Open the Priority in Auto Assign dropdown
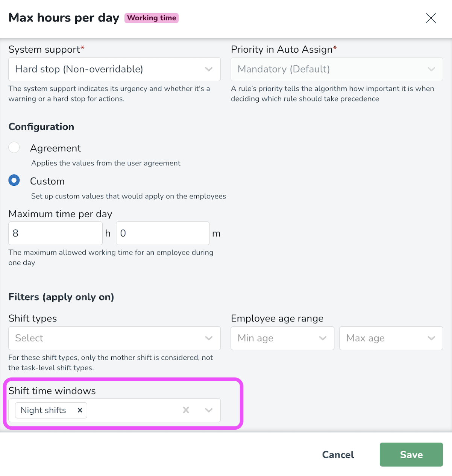This screenshot has height=476, width=452. (x=337, y=69)
